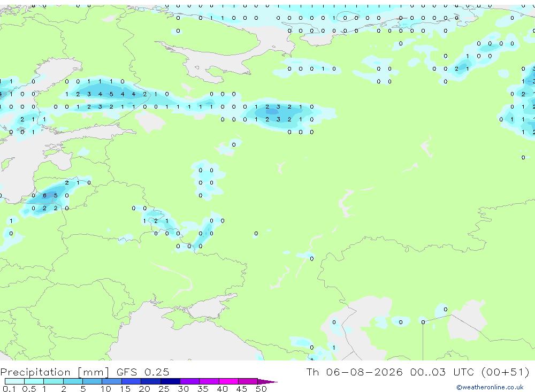Click the legend label "15"

(125, 389)
